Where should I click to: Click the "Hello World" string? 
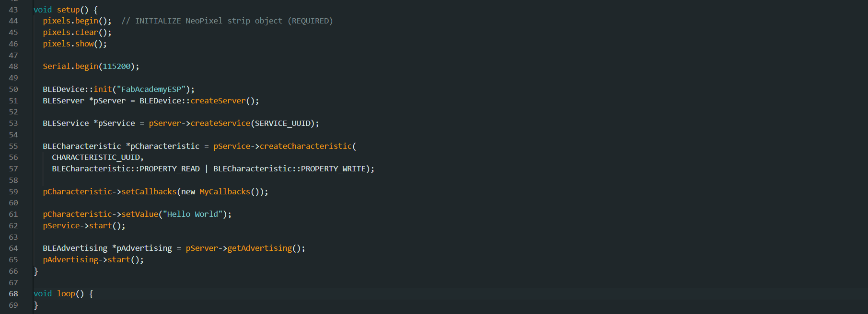pyautogui.click(x=193, y=214)
